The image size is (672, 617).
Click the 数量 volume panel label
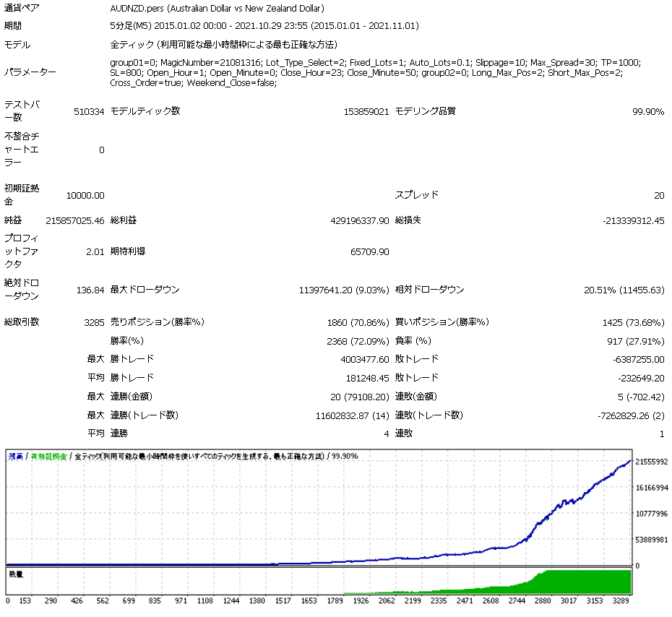click(16, 574)
